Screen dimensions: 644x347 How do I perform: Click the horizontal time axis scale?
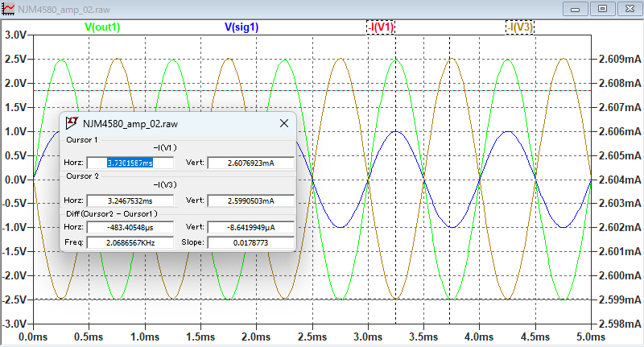pos(311,335)
